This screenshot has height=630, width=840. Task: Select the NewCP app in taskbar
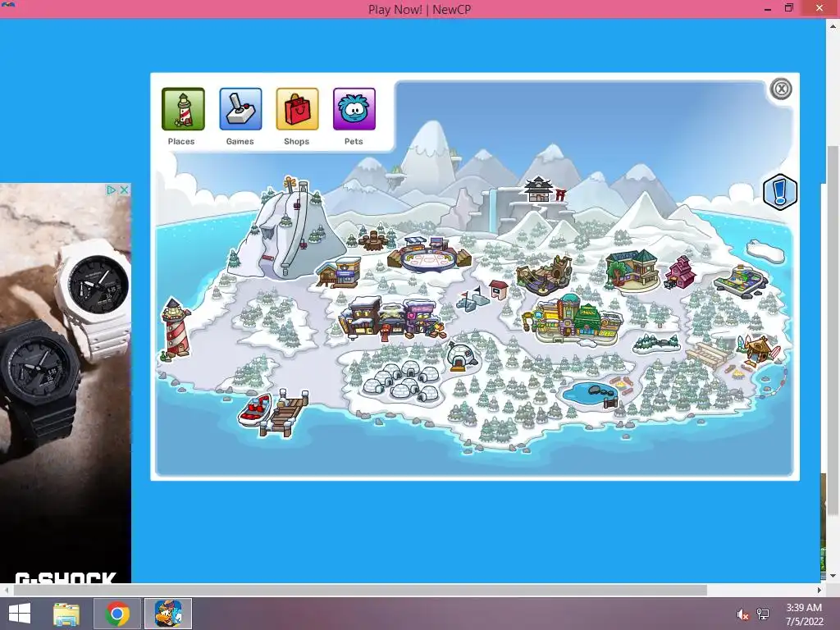tap(168, 614)
